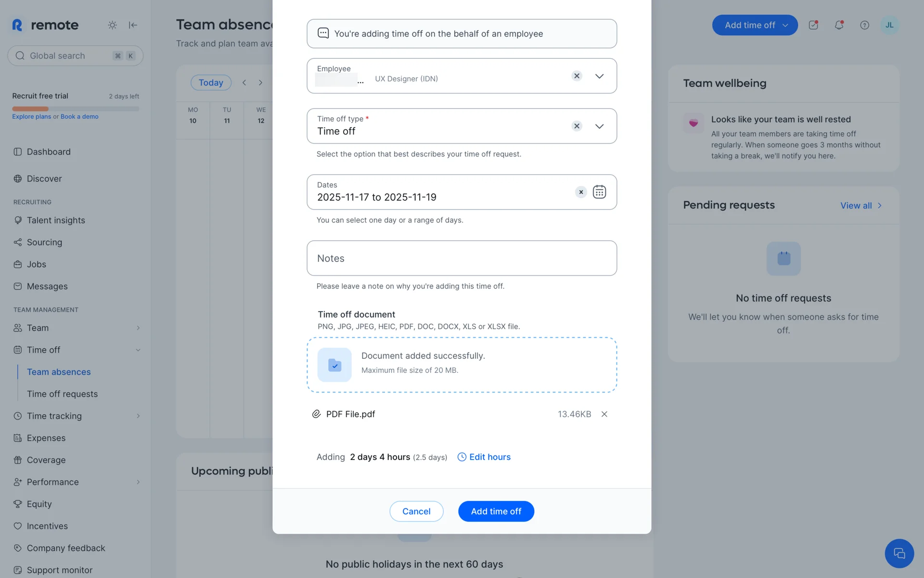Click the Edit hours link

pyautogui.click(x=489, y=457)
